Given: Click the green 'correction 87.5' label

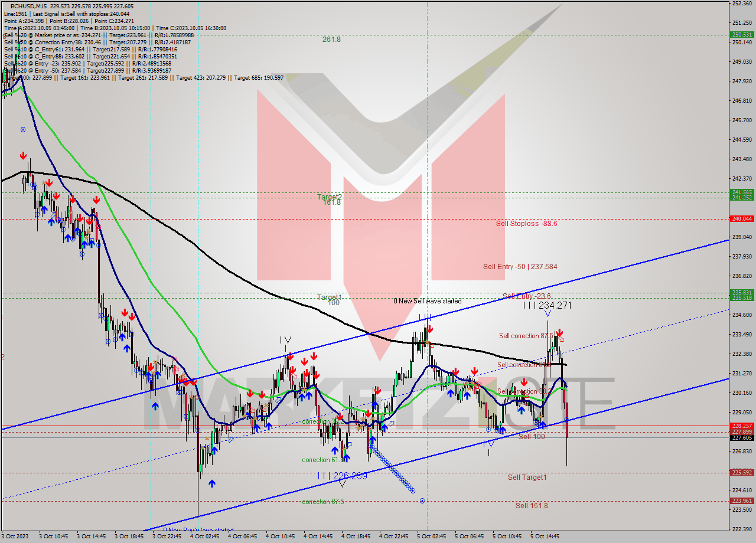Looking at the screenshot, I should coord(324,502).
